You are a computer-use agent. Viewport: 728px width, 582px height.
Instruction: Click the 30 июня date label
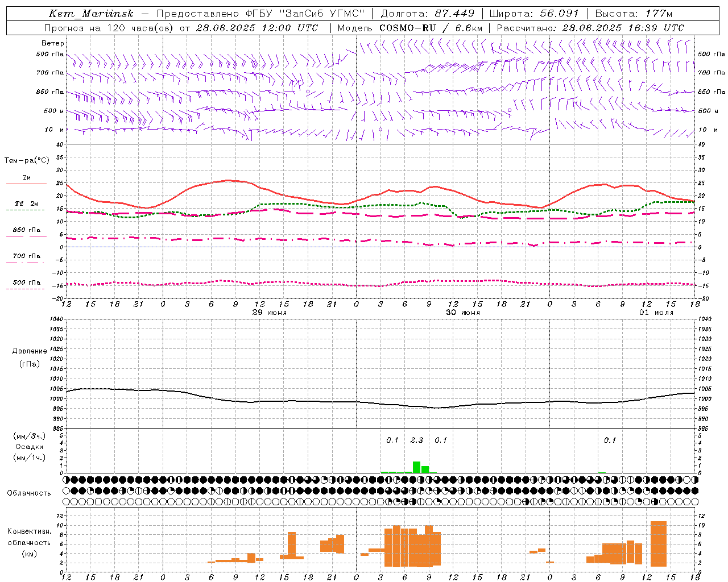point(463,313)
